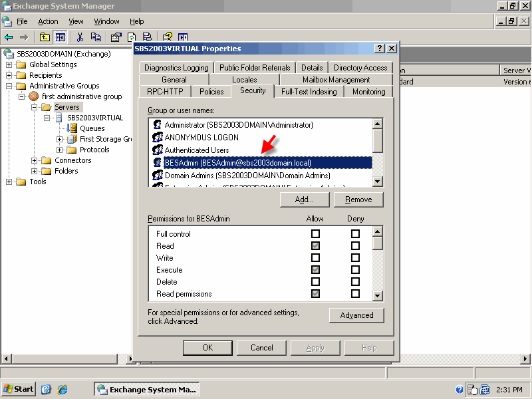532x399 pixels.
Task: Click the First Storage Group icon
Action: [72, 139]
